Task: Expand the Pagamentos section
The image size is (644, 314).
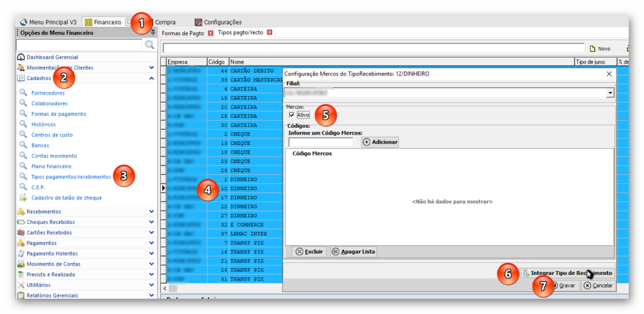Action: tap(152, 243)
